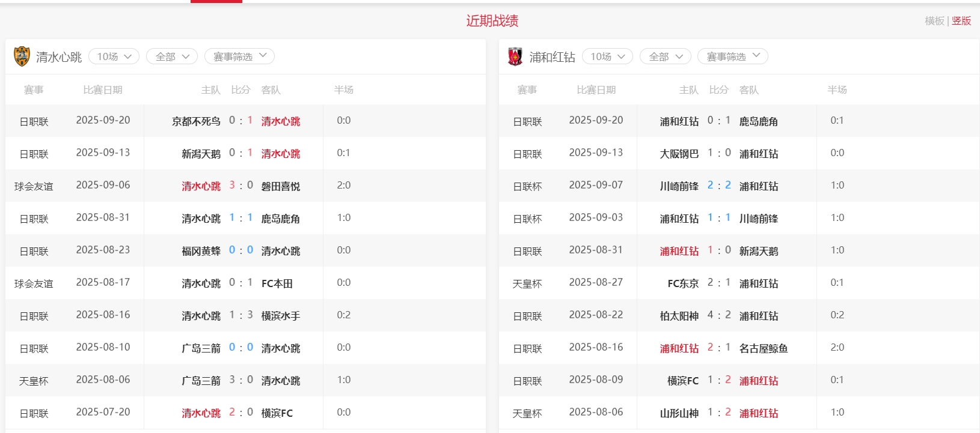Open 赛事筛选 dropdown for 清水心跳
This screenshot has height=433, width=980.
239,56
